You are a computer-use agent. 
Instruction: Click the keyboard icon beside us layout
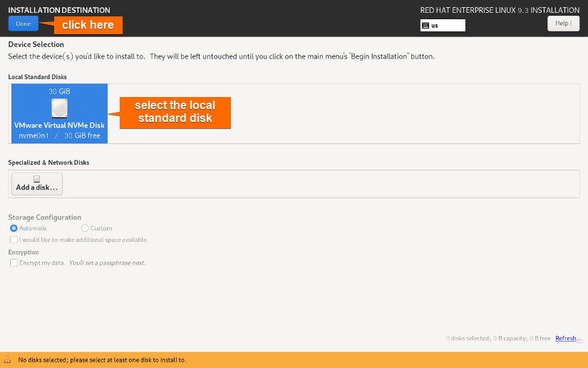click(x=425, y=26)
